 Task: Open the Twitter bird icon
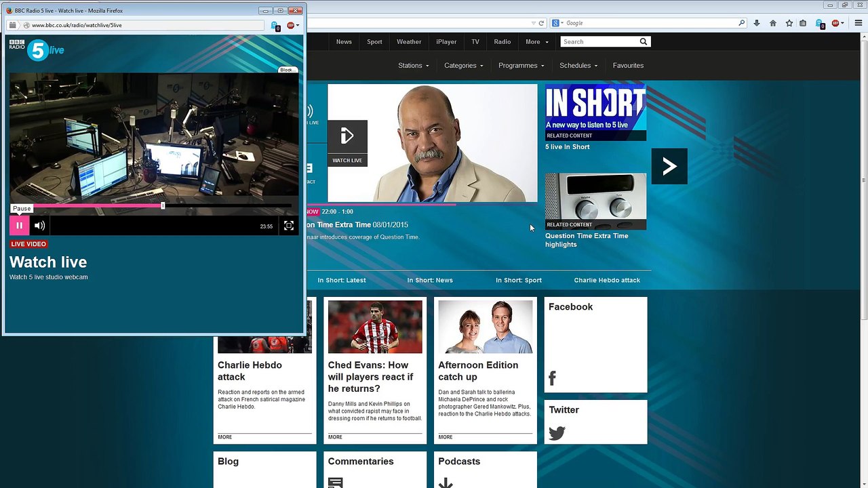(x=557, y=433)
